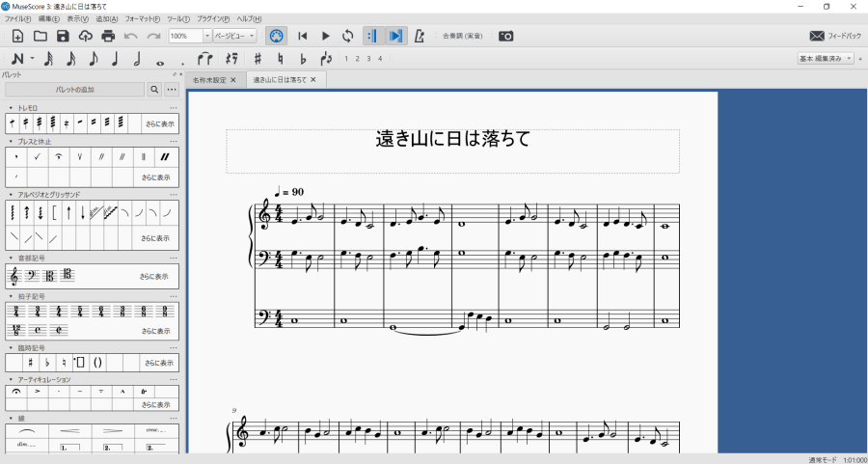Select the 32nd note duration
The width and height of the screenshot is (868, 464).
click(48, 58)
